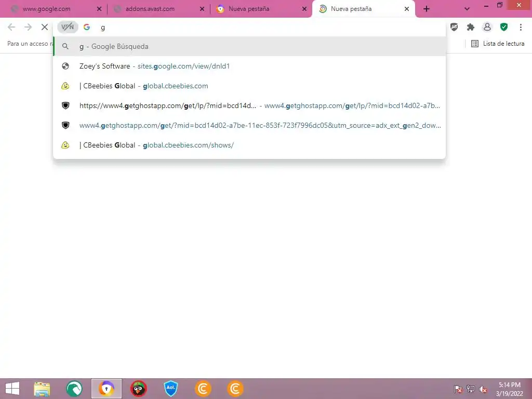Click the magnifier icon in first suggestion
The height and width of the screenshot is (399, 532).
click(65, 46)
